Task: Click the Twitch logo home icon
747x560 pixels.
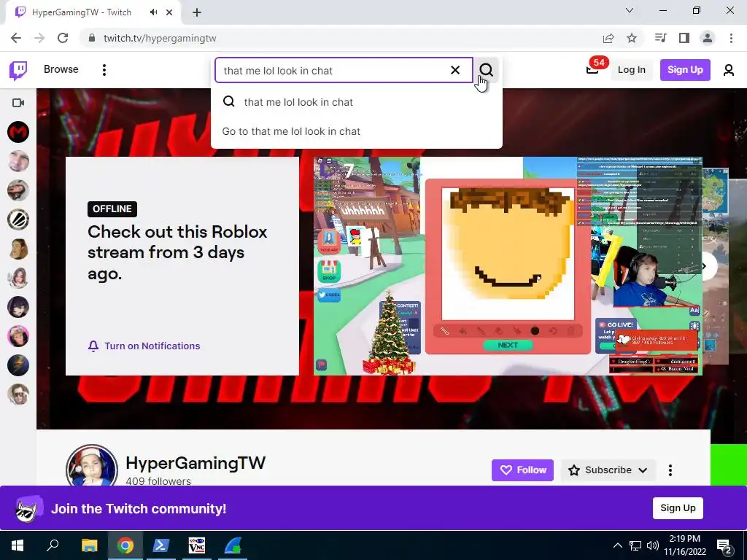Action: [18, 71]
